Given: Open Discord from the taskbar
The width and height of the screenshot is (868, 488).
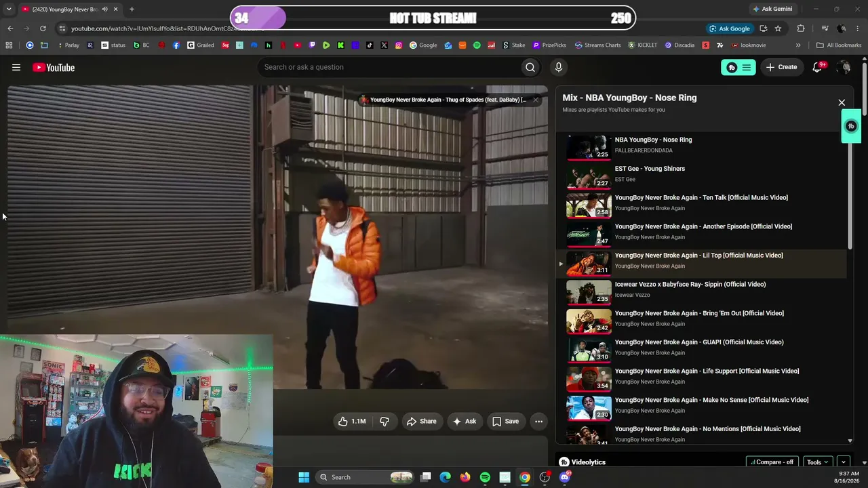Looking at the screenshot, I should (564, 477).
